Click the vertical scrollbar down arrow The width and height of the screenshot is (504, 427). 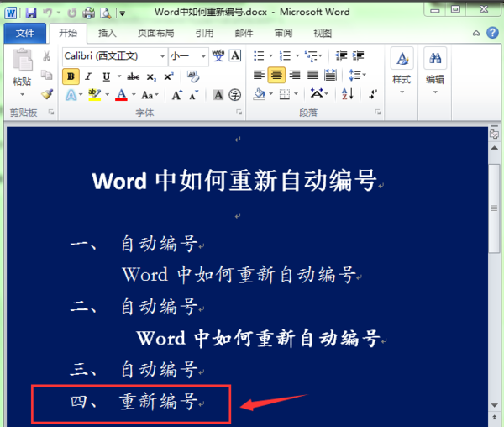pyautogui.click(x=495, y=405)
